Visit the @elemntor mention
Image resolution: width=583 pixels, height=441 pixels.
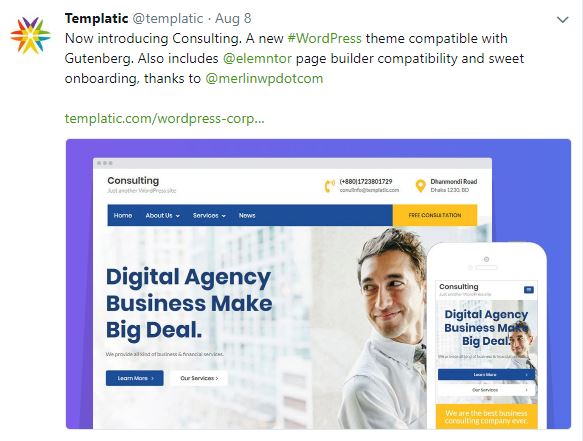pyautogui.click(x=257, y=58)
